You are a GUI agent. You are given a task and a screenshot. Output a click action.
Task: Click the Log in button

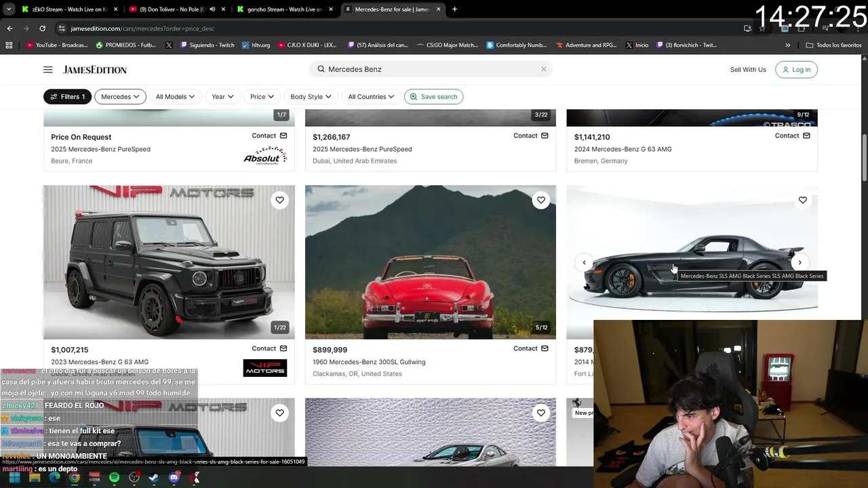tap(796, 70)
